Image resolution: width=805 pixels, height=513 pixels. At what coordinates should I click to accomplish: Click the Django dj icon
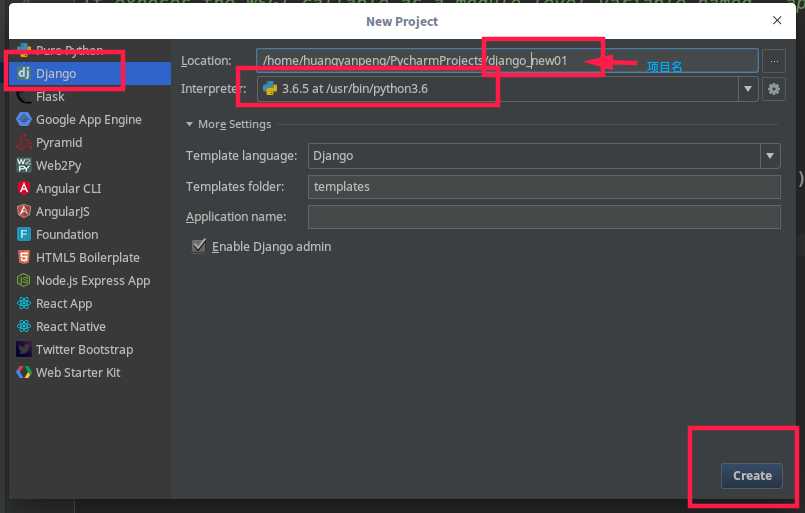(24, 73)
